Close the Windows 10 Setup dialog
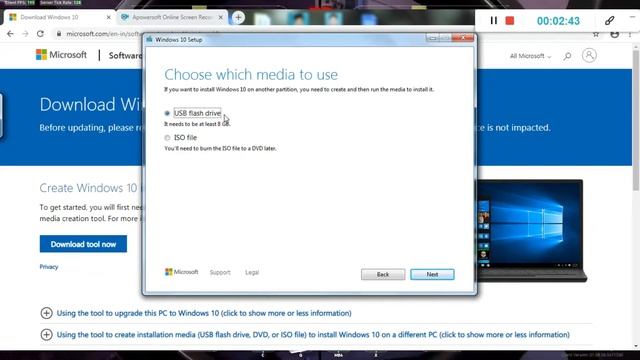Image resolution: width=640 pixels, height=360 pixels. (x=463, y=38)
